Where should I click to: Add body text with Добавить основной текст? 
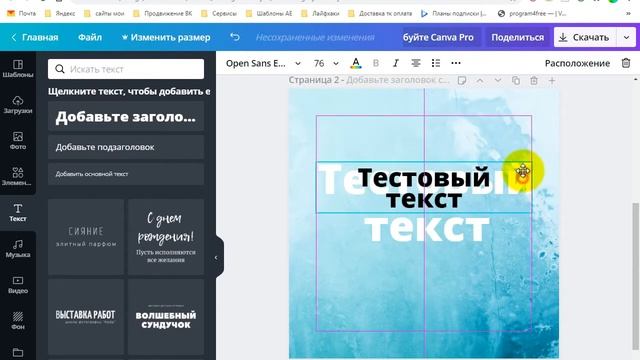coord(126,174)
